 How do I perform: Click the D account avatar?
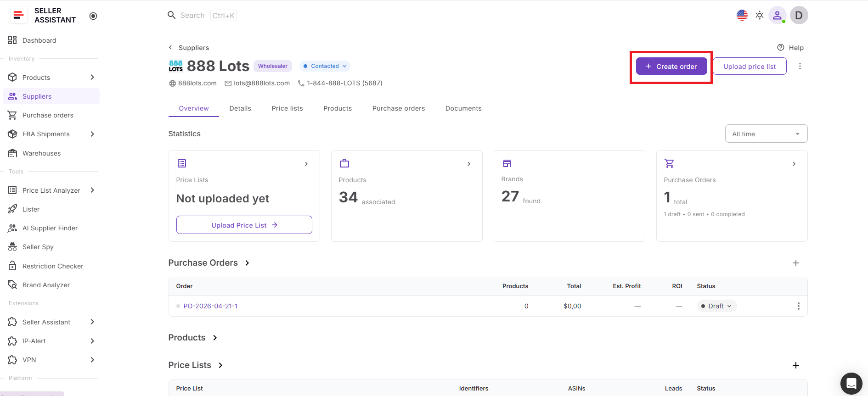799,15
